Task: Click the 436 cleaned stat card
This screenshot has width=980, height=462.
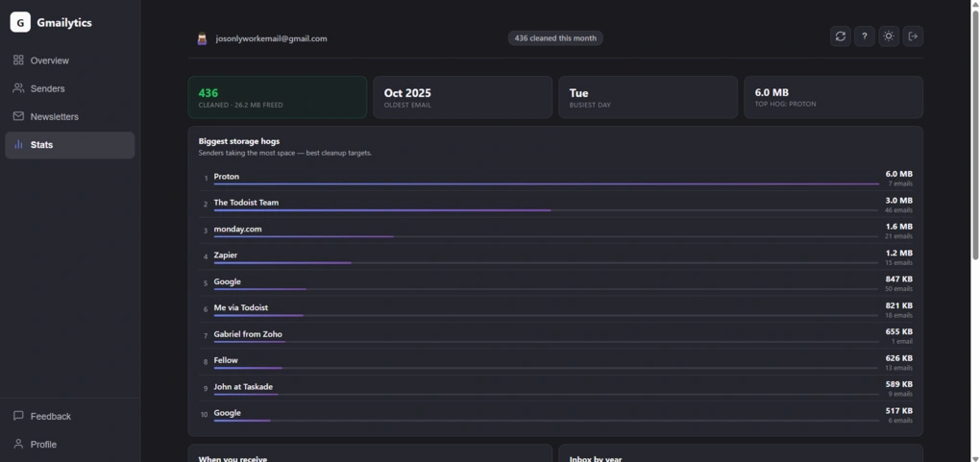Action: [x=278, y=98]
